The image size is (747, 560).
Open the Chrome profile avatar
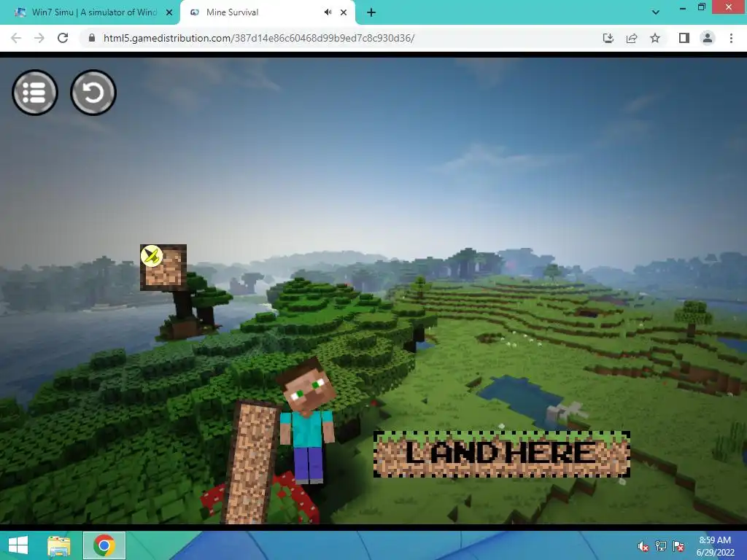point(708,38)
